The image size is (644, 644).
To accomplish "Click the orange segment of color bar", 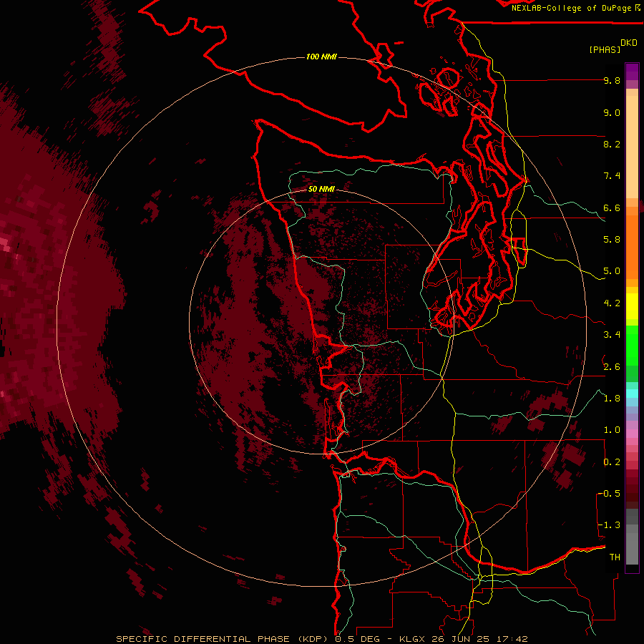I will pos(632,247).
